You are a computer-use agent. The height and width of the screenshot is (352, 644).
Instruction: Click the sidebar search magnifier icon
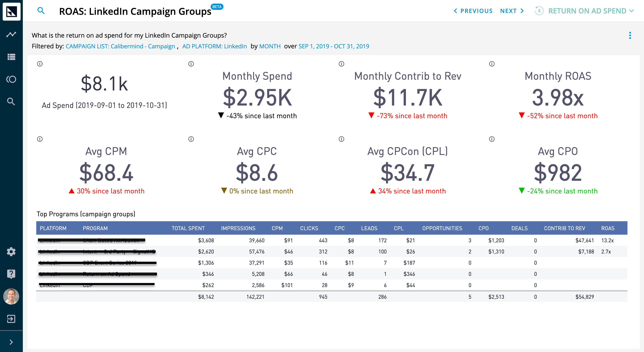pyautogui.click(x=11, y=102)
